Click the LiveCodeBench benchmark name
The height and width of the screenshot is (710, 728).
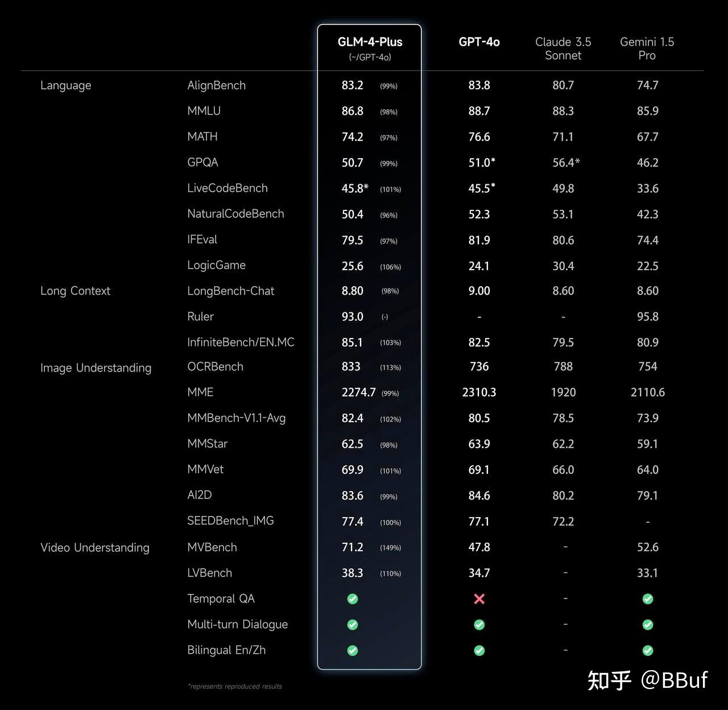pyautogui.click(x=227, y=188)
